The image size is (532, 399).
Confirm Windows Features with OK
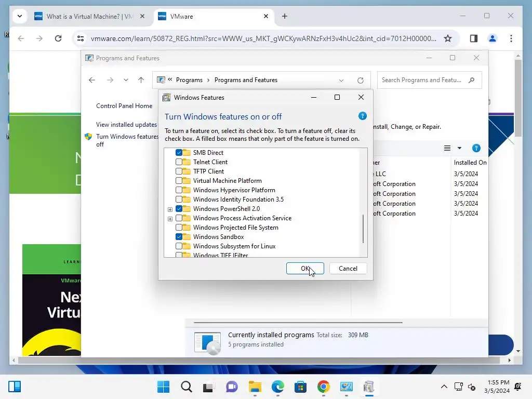[305, 269]
